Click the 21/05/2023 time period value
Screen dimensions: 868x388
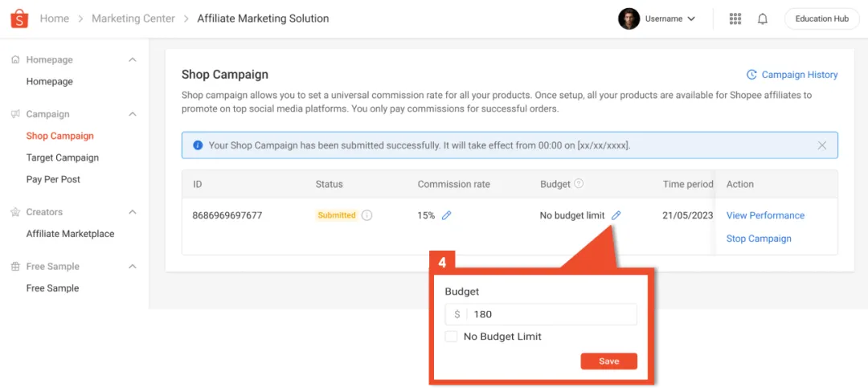point(687,216)
